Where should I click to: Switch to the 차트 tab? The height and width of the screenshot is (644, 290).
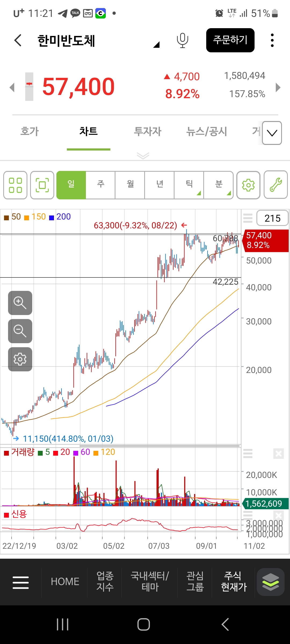coord(88,131)
